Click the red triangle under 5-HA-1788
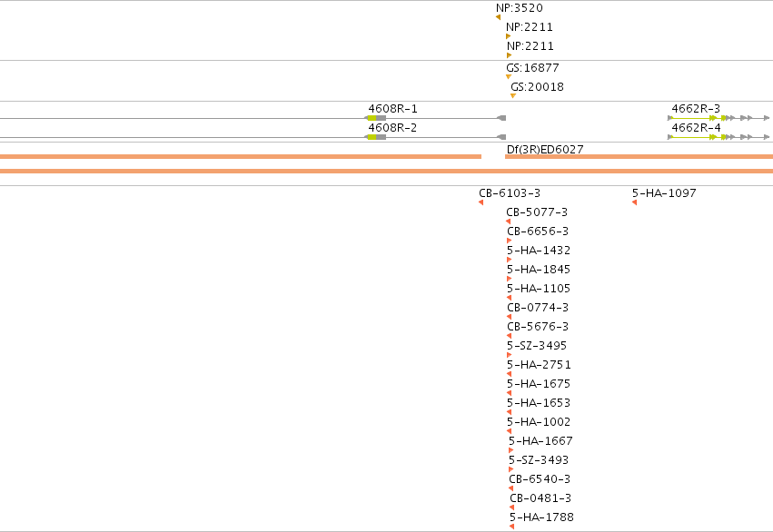Image resolution: width=773 pixels, height=532 pixels. (x=511, y=527)
